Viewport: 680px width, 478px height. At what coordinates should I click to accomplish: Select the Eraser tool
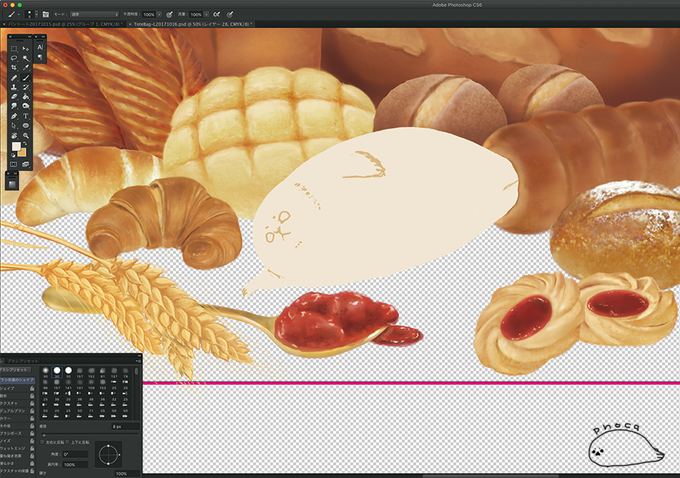[14, 97]
